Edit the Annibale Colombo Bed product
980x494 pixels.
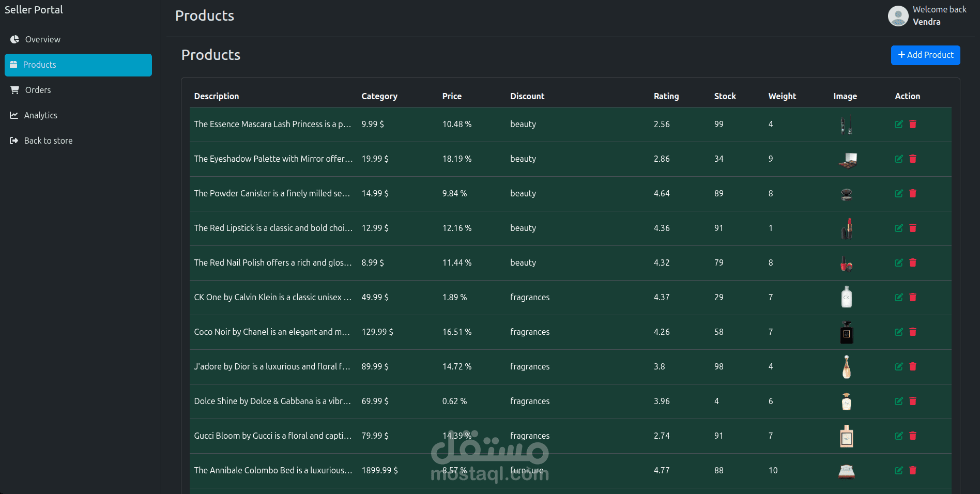click(899, 470)
